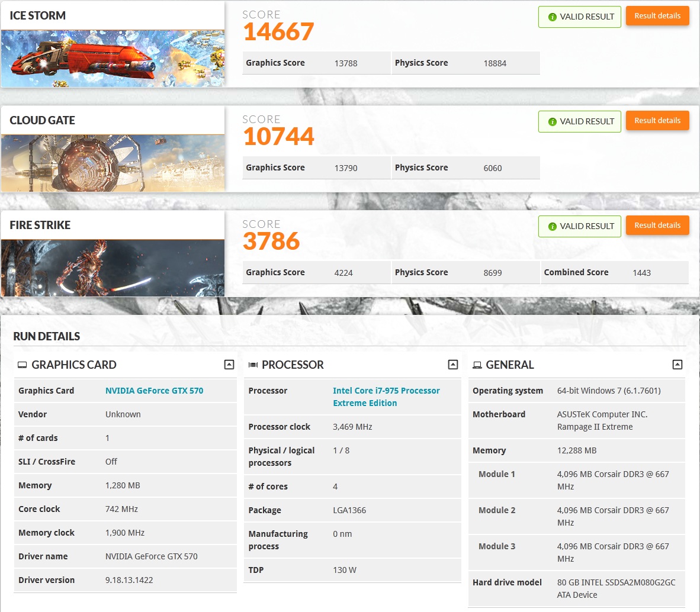Click the '# of cards' row label

coord(38,438)
